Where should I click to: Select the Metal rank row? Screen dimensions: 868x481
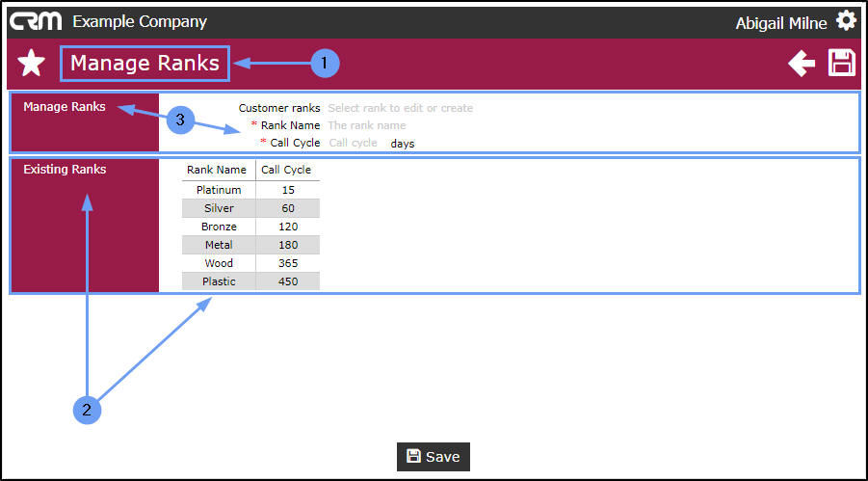pyautogui.click(x=250, y=245)
